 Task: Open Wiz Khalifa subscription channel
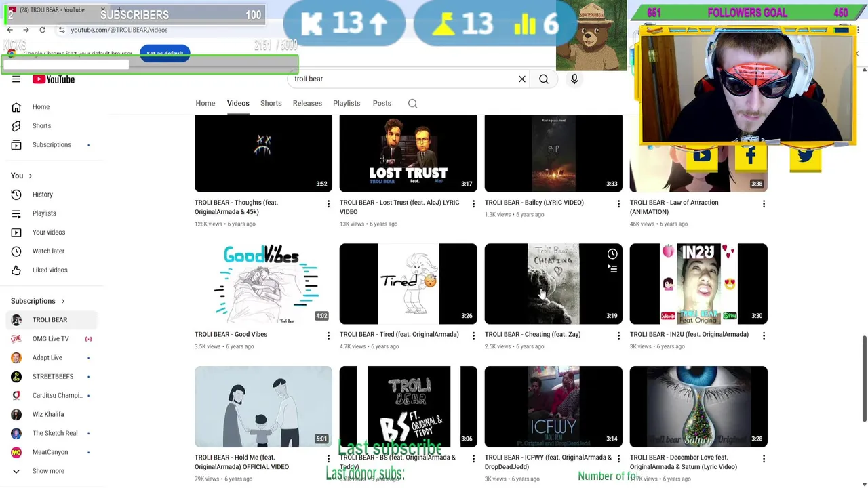coord(47,415)
